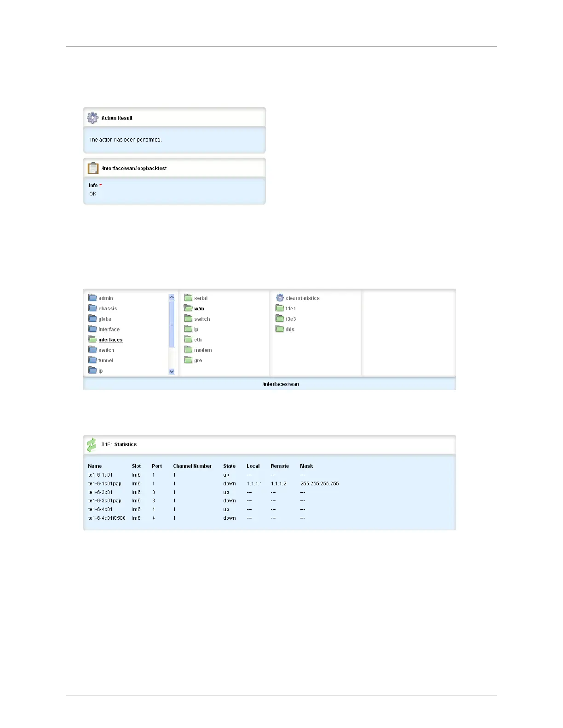563x728 pixels.
Task: Click the t3e3 folder icon
Action: tap(280, 318)
